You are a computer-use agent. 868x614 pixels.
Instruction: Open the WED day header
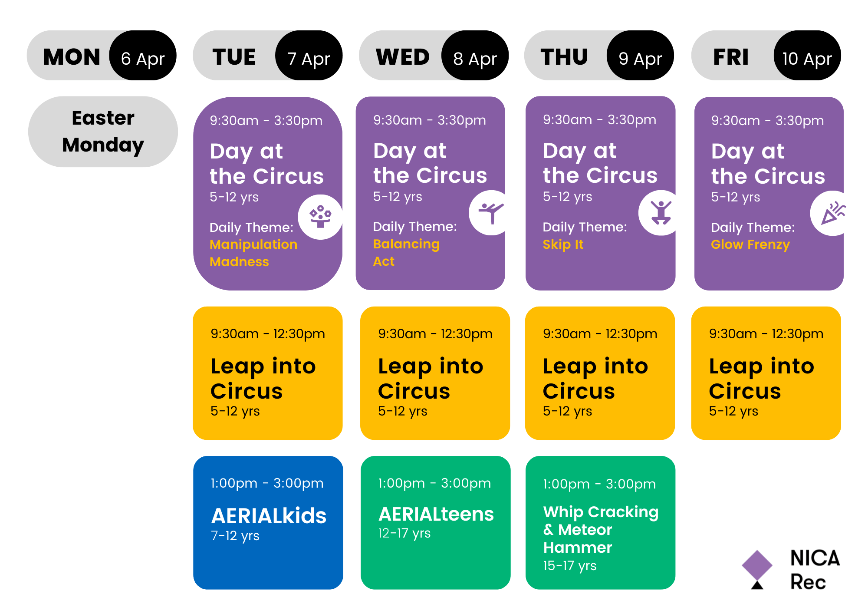click(x=402, y=56)
